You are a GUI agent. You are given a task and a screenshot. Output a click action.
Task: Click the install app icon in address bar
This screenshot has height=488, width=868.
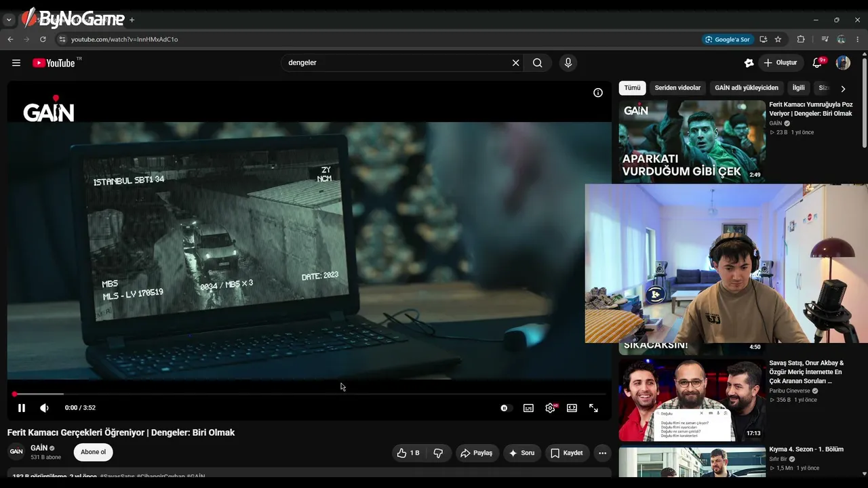764,39
